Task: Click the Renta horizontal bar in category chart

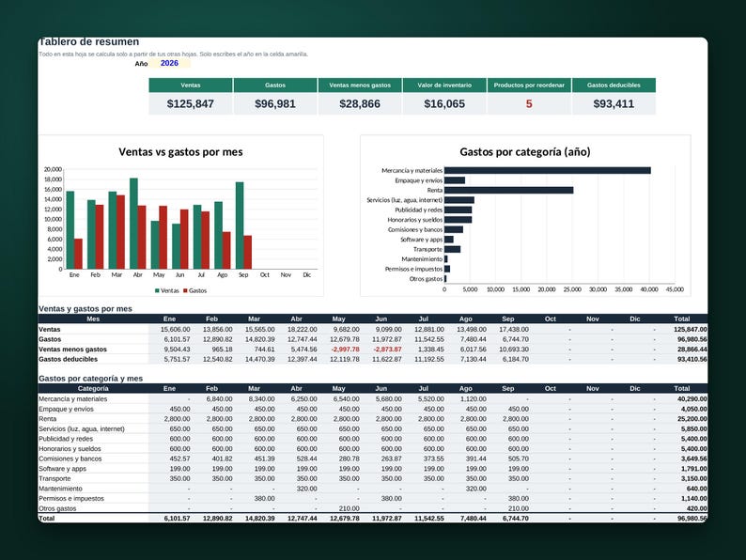Action: tap(508, 191)
